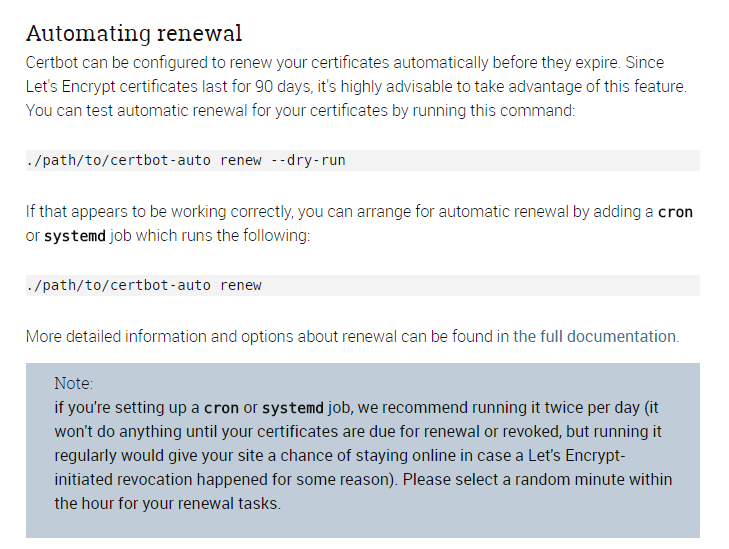Open the full documentation link
This screenshot has width=729, height=549.
tap(595, 336)
